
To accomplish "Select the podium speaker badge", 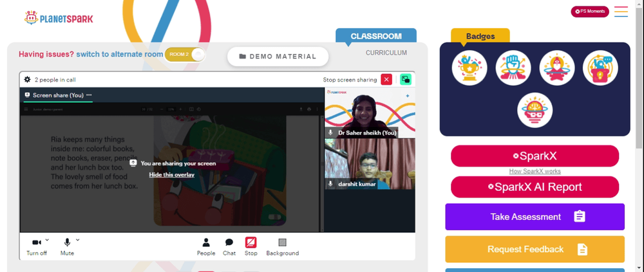I will tap(600, 68).
